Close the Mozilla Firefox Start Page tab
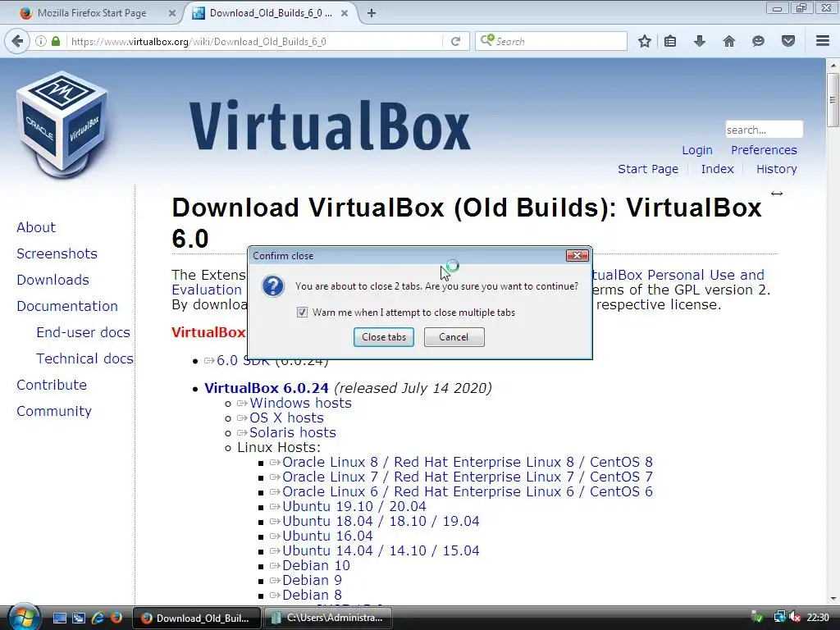The image size is (840, 630). coord(172,13)
